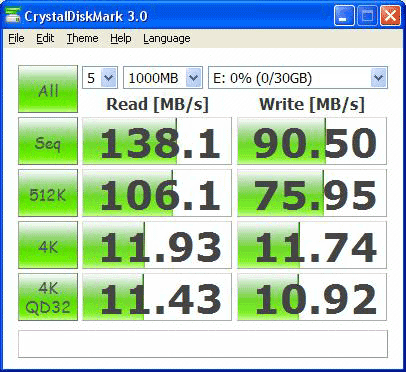
Task: Expand the E: drive selection dropdown
Action: (298, 78)
